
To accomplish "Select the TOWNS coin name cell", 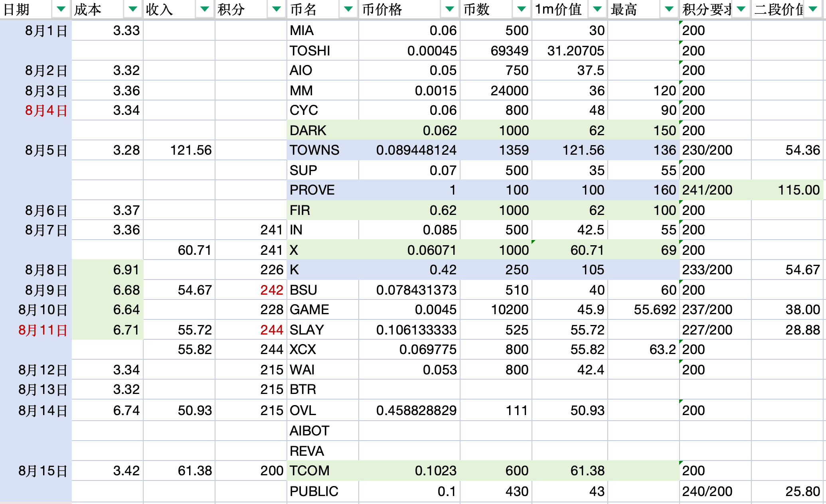I will (x=314, y=150).
